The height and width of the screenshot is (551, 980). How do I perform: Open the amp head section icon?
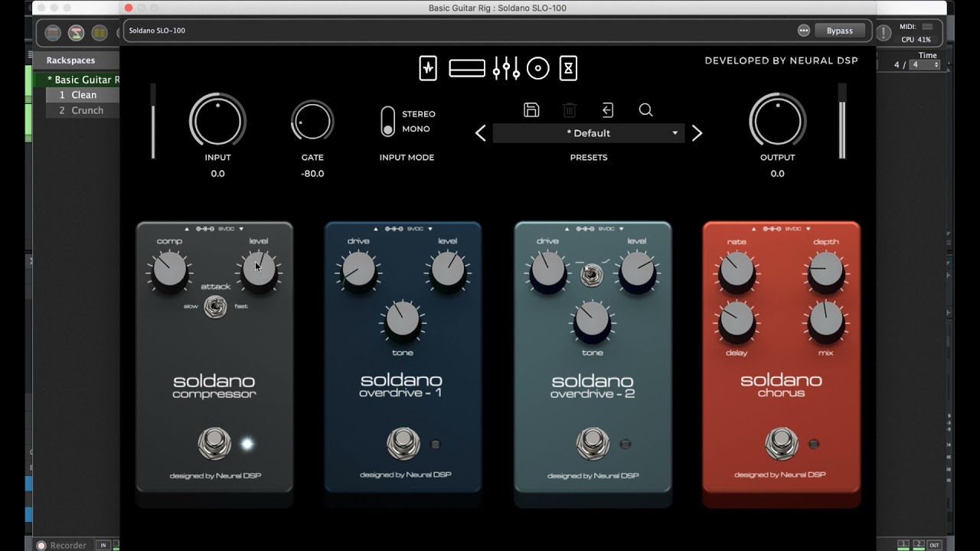(x=467, y=69)
